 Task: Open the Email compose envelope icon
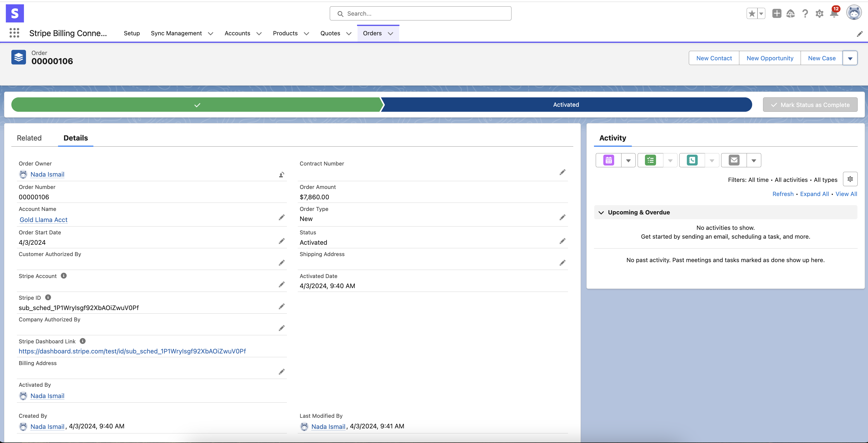734,160
